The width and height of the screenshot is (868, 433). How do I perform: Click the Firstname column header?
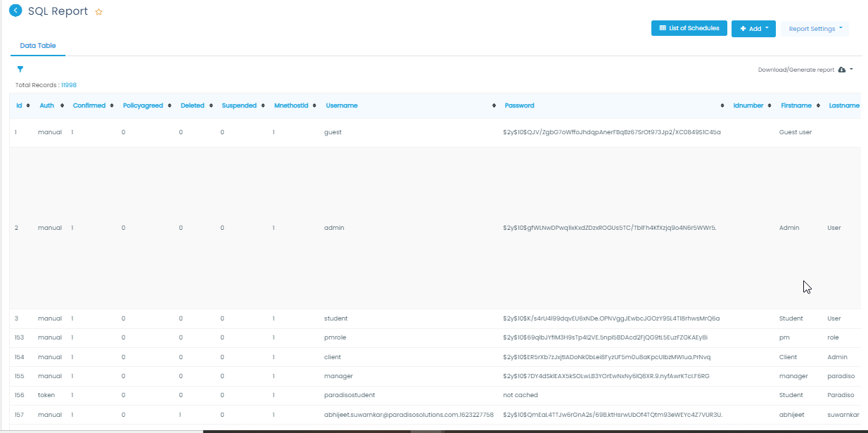click(x=796, y=105)
